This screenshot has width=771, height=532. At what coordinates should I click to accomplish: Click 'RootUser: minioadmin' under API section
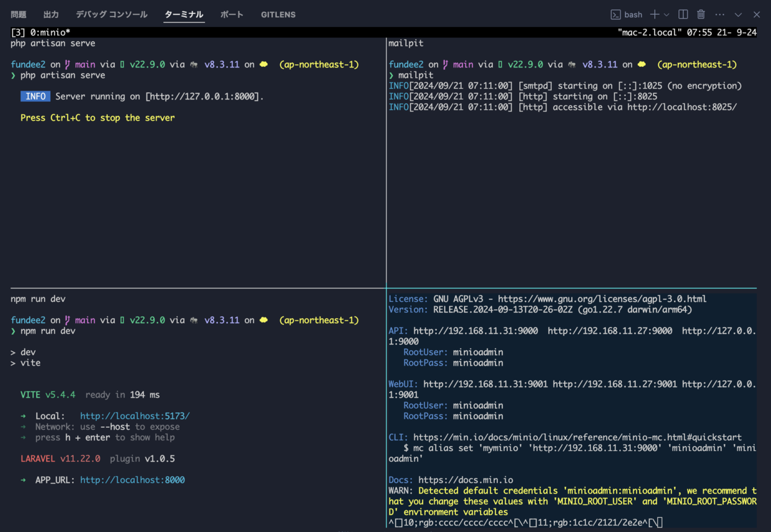(x=453, y=352)
